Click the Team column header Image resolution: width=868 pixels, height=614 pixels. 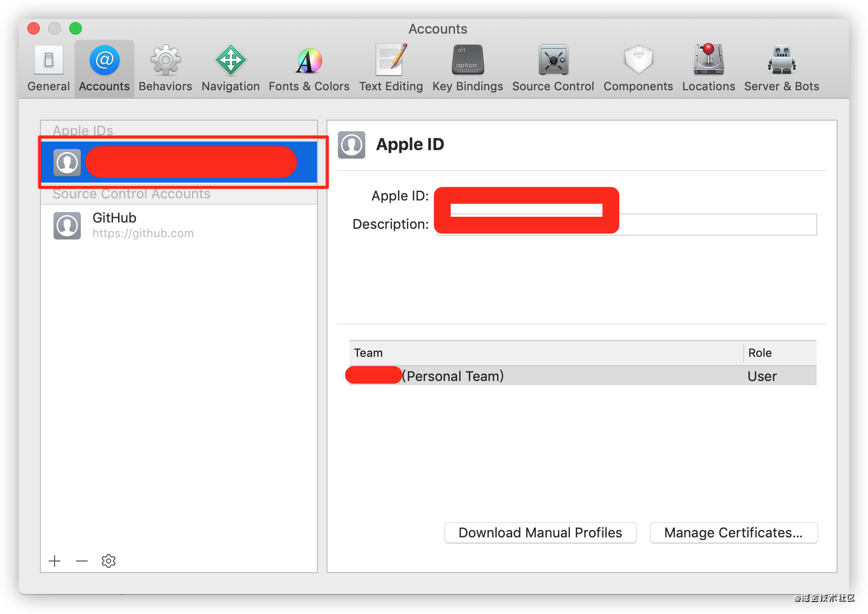click(546, 353)
